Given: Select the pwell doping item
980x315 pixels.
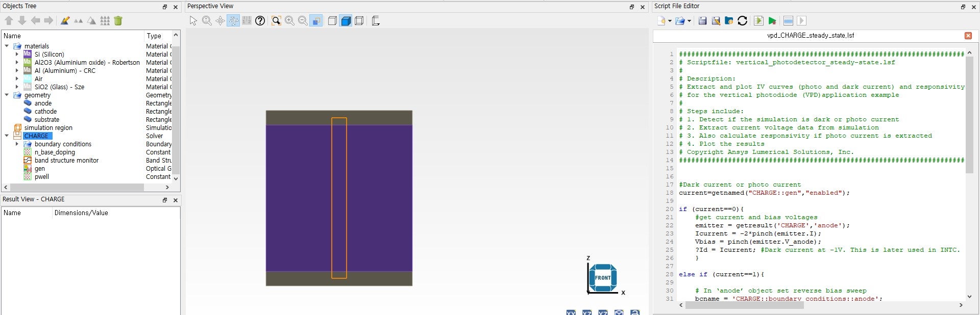Looking at the screenshot, I should [x=41, y=176].
